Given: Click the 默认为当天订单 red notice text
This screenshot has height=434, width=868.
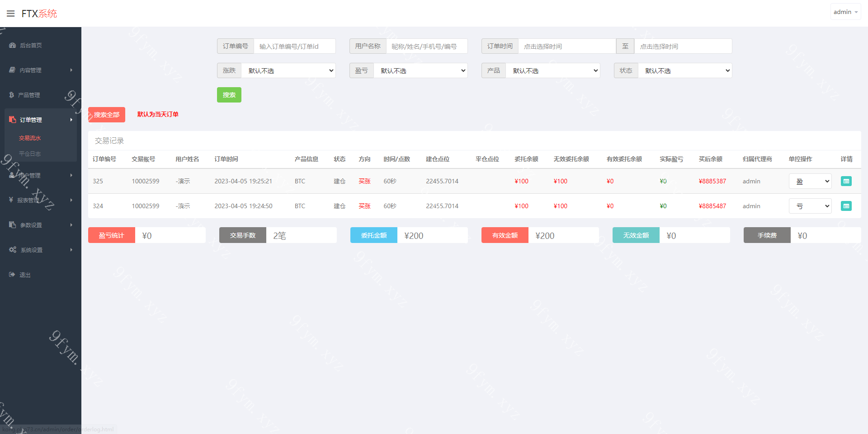Looking at the screenshot, I should click(158, 114).
